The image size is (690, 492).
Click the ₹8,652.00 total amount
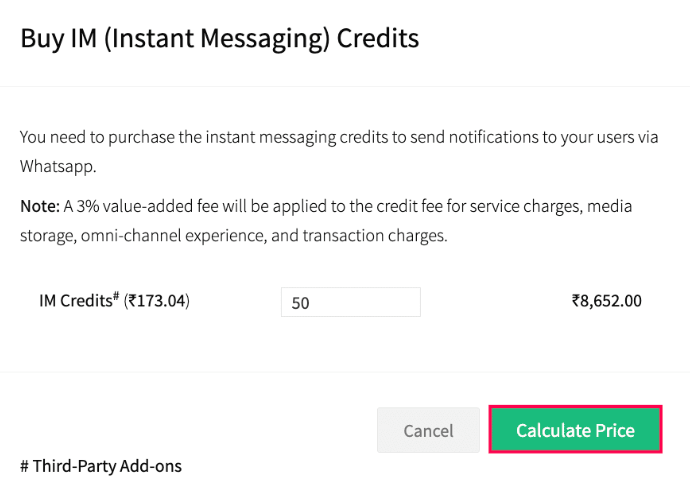coord(606,301)
